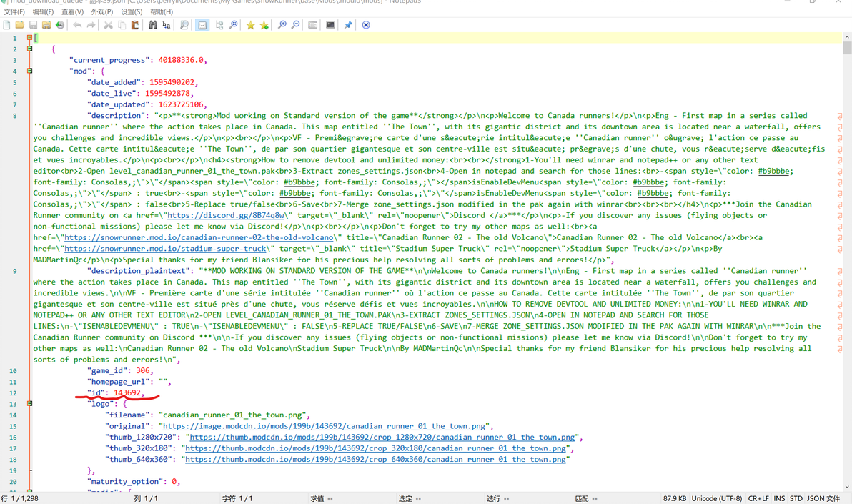Click the CR+LF line ending status entry
This screenshot has width=852, height=504.
[x=758, y=498]
